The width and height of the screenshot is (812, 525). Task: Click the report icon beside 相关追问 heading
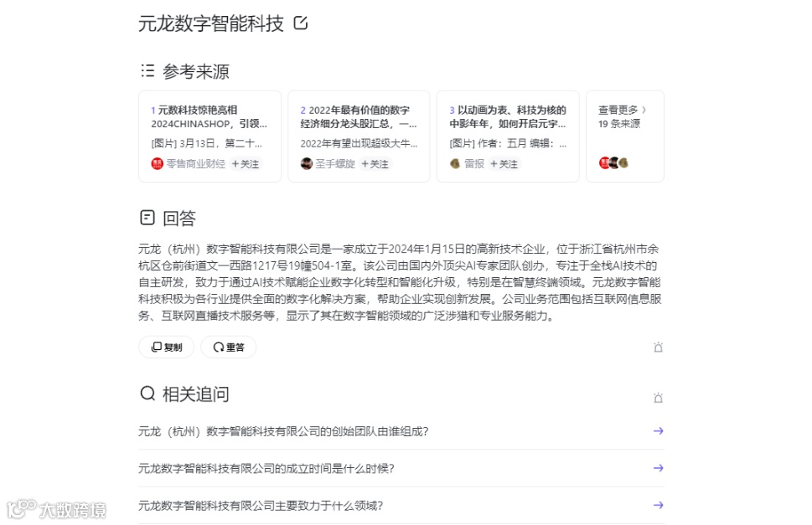coord(658,398)
